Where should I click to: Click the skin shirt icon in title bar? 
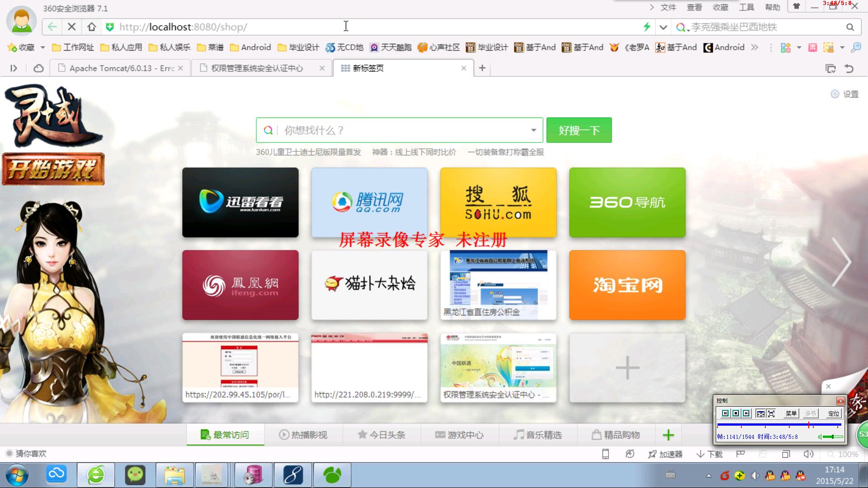pyautogui.click(x=797, y=6)
